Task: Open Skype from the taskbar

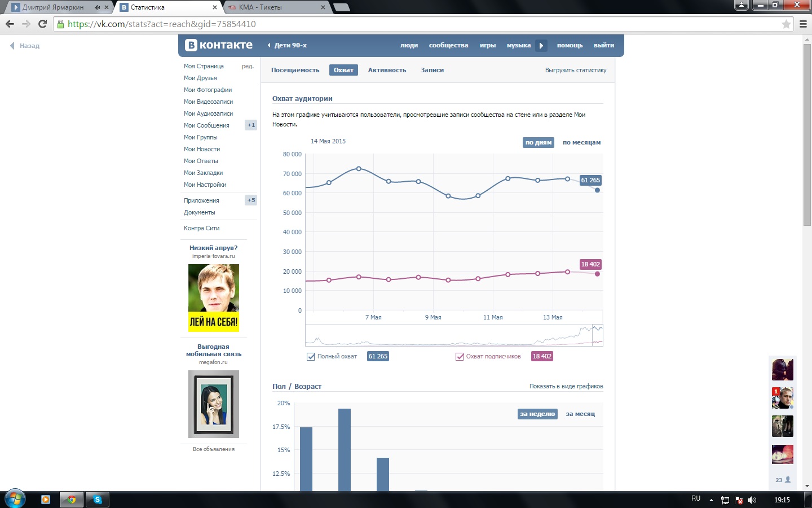Action: click(x=98, y=500)
